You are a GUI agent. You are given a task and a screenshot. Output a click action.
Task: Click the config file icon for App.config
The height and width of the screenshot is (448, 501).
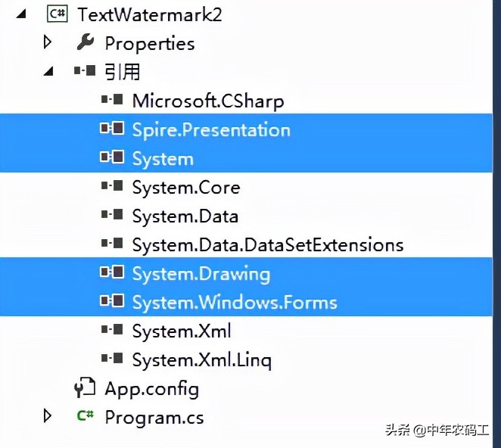84,389
